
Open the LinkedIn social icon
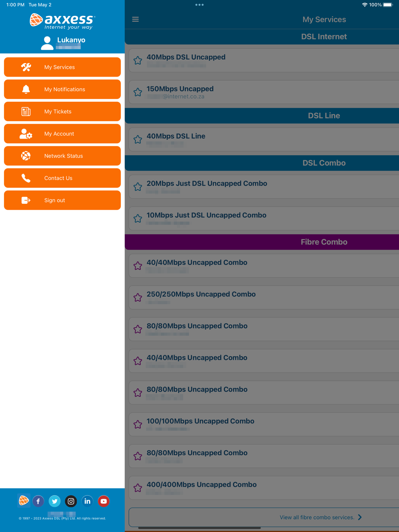pyautogui.click(x=87, y=501)
